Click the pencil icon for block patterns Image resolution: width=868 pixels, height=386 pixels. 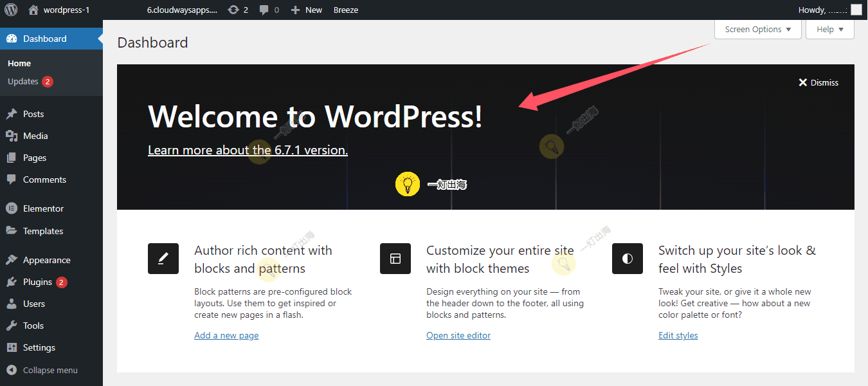pyautogui.click(x=163, y=259)
